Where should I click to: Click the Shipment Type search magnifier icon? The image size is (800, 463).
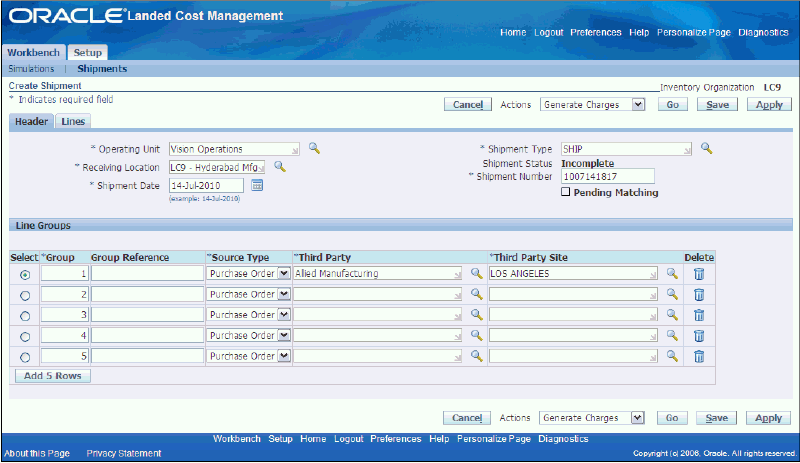[706, 149]
